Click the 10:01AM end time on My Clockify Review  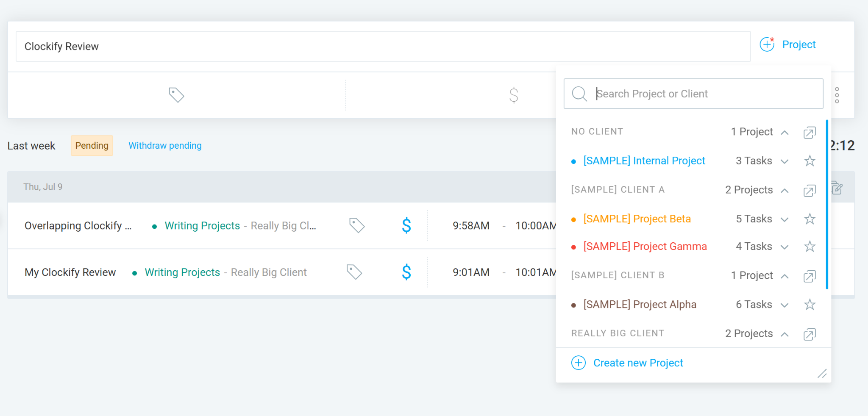coord(536,272)
